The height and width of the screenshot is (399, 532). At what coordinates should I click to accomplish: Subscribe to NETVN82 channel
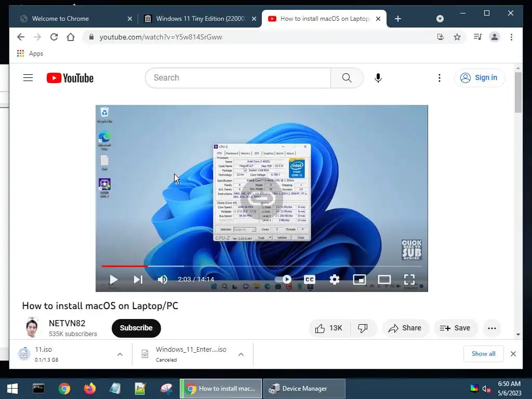pos(136,328)
